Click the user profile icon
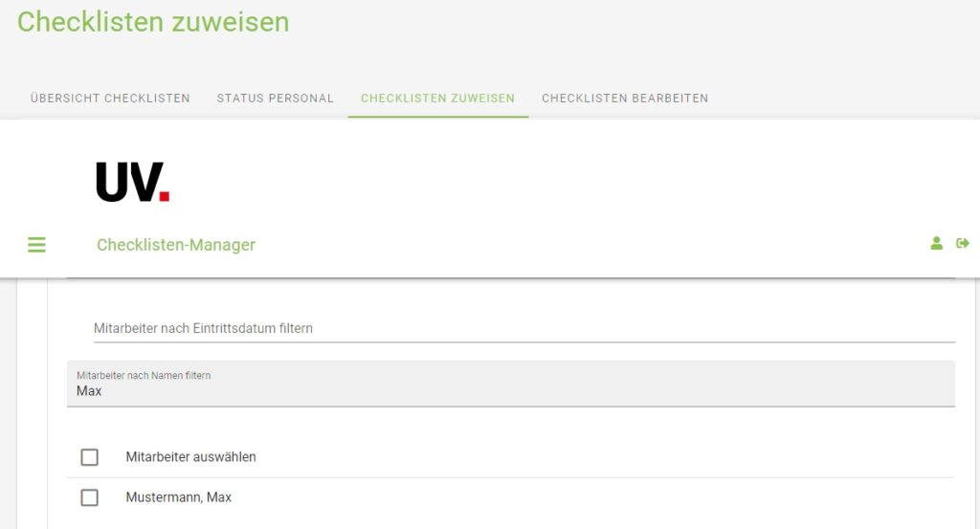The image size is (980, 529). coord(937,244)
